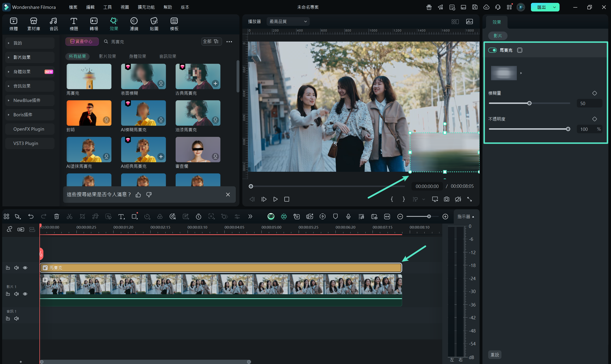Screen dimensions: 611x364
Task: Click the marker shield icon
Action: click(335, 216)
